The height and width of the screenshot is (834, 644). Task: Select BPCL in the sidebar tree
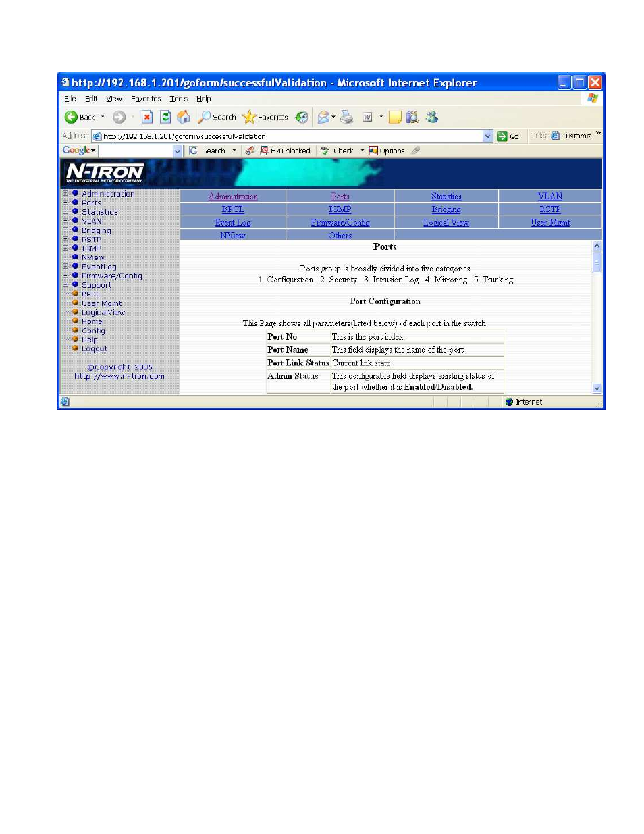90,294
